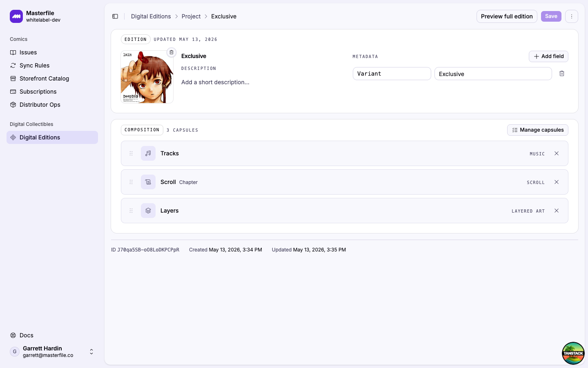
Task: Delete the cover image via trash icon
Action: 171,52
